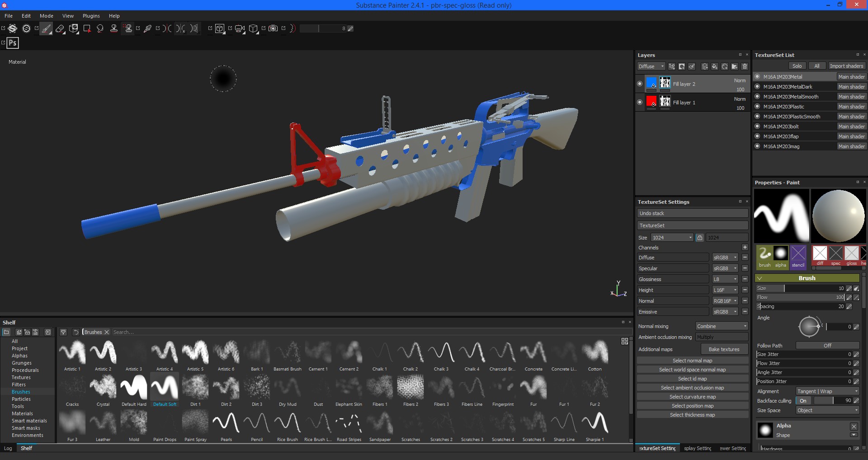Click Select ambient occlusion map button
Screen dimensions: 868x460
pyautogui.click(x=692, y=388)
